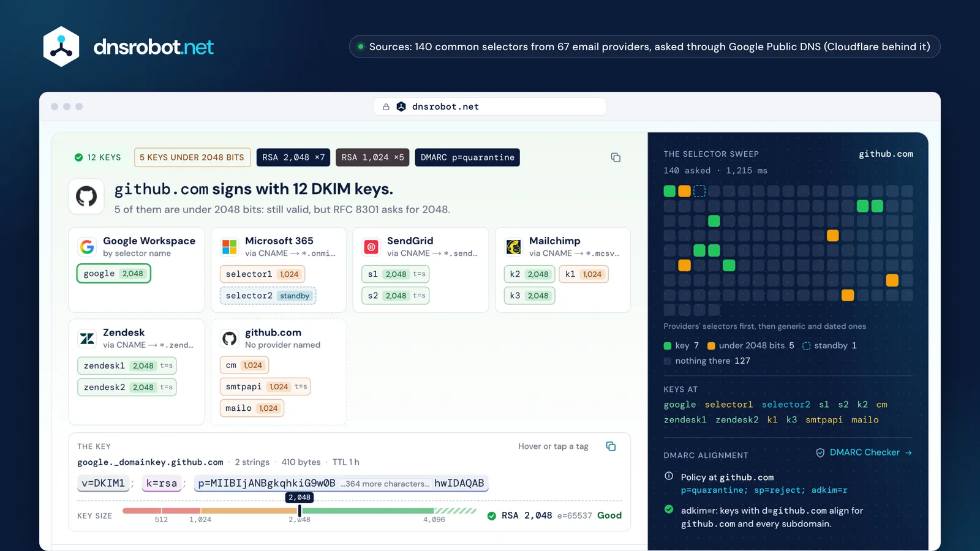Click green check icon next to 12 KEYS
Screen dimensions: 980x551
[x=78, y=157]
